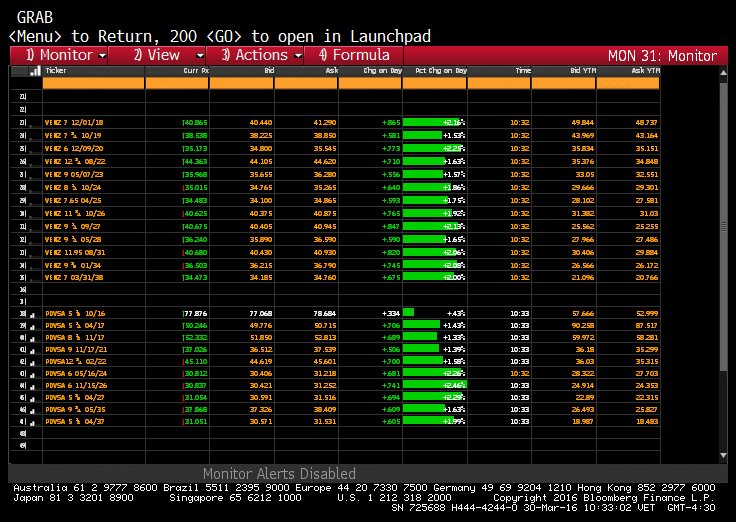The height and width of the screenshot is (522, 736).
Task: Click the vertical scrollbar thumb
Action: (x=723, y=226)
